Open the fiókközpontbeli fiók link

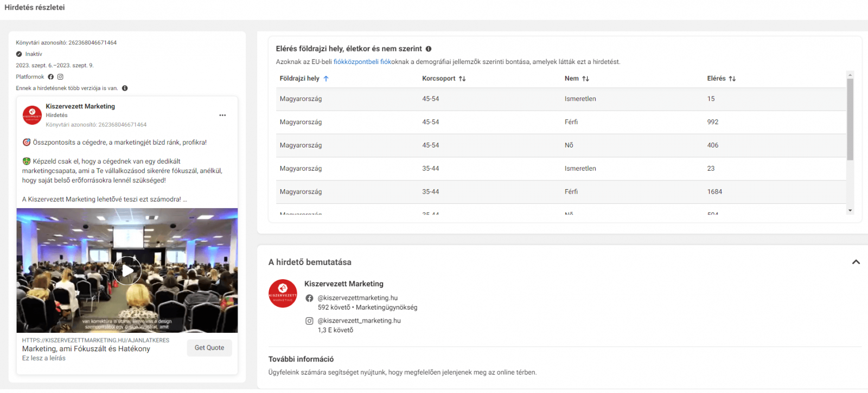coord(362,62)
